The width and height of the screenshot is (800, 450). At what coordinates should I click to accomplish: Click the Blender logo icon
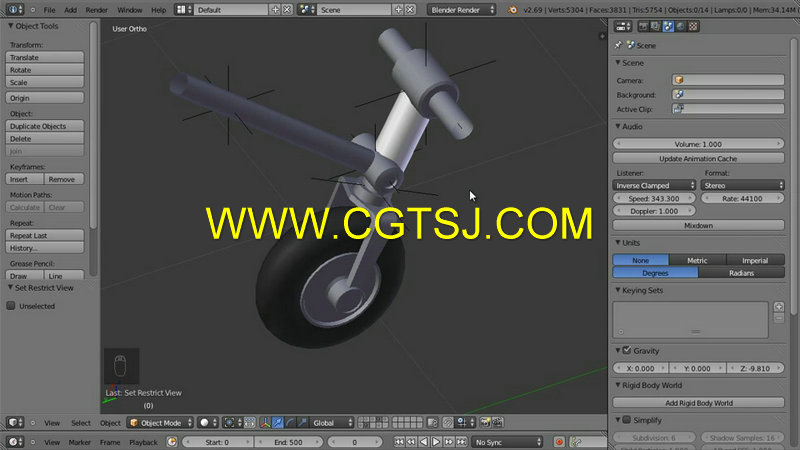[512, 10]
